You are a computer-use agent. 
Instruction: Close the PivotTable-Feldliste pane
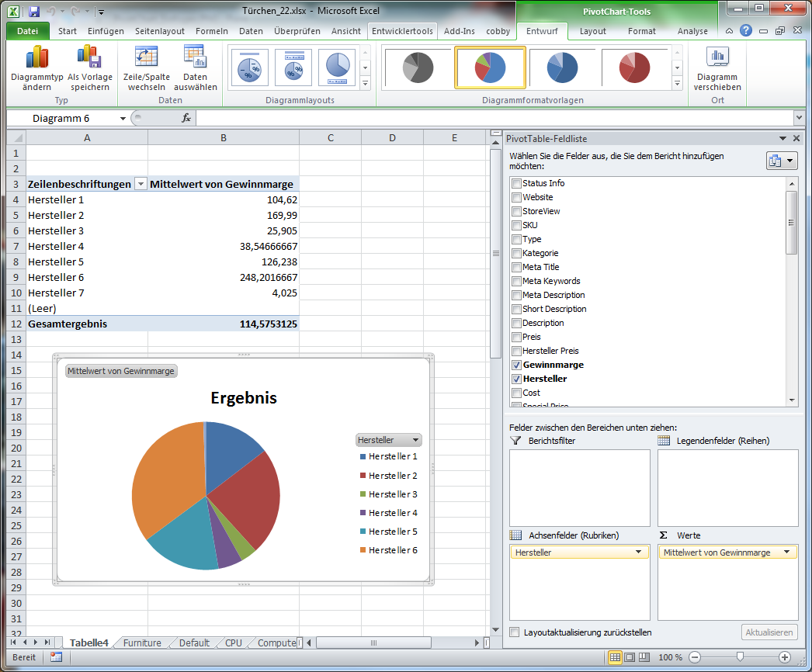point(796,138)
